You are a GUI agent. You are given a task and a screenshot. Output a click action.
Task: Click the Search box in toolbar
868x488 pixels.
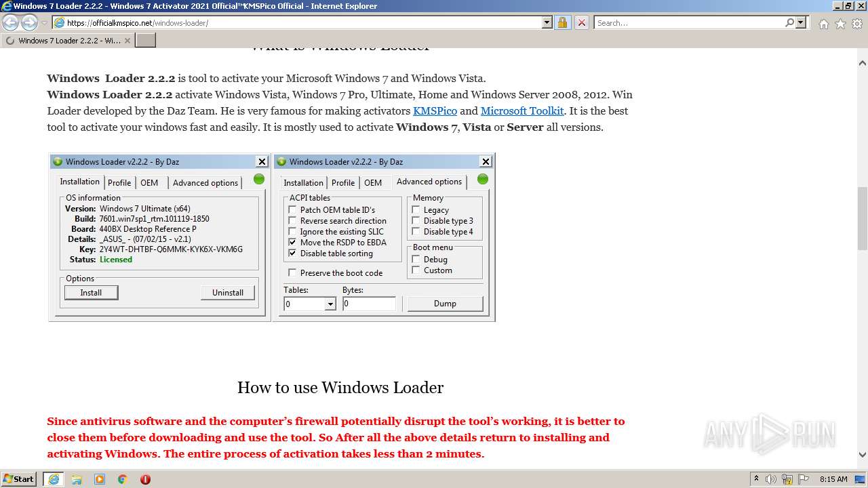[690, 22]
